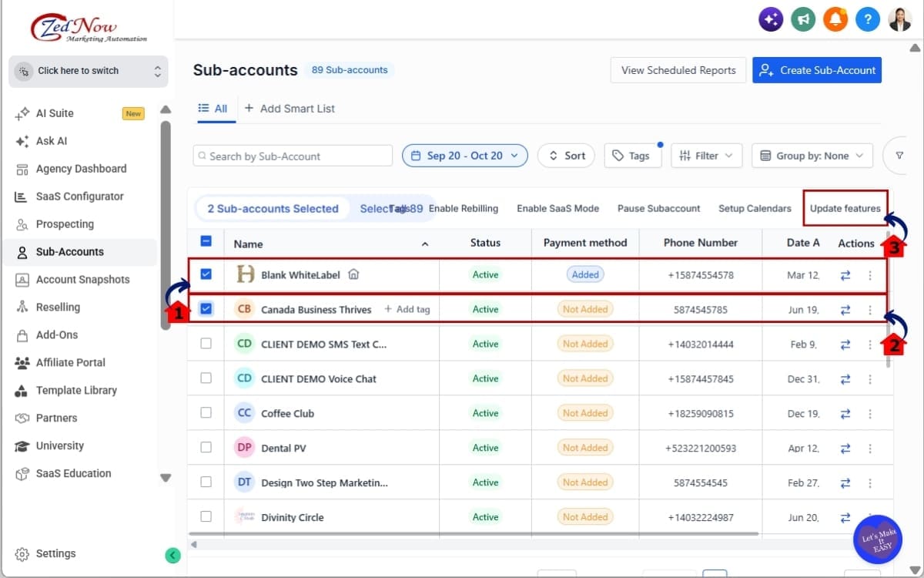Click Enable SaaS Mode bulk action
924x578 pixels.
557,208
